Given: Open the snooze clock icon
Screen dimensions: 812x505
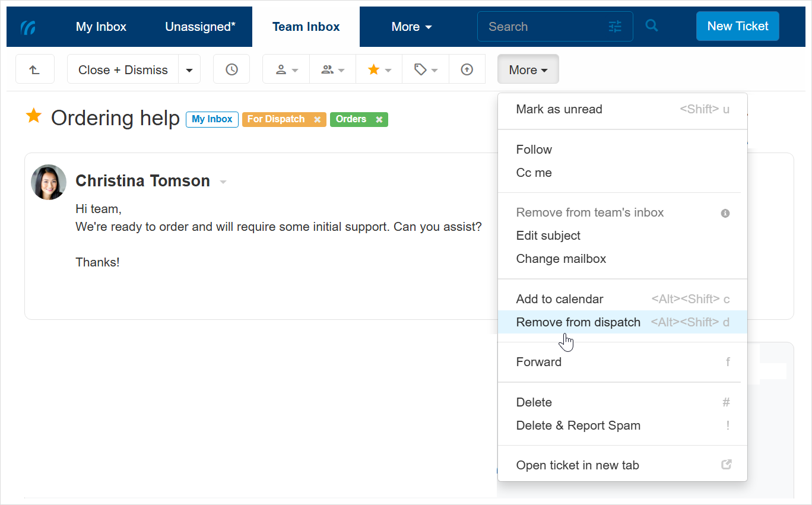Looking at the screenshot, I should pyautogui.click(x=231, y=69).
